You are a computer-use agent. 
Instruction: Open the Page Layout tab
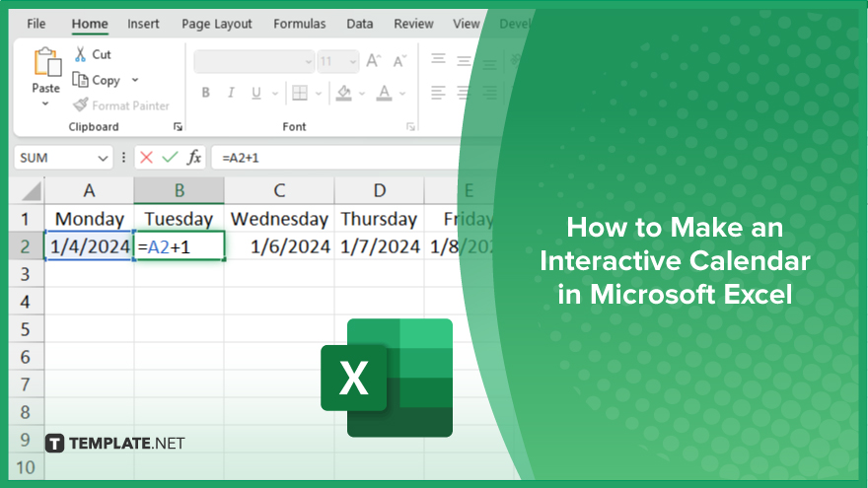click(x=216, y=24)
